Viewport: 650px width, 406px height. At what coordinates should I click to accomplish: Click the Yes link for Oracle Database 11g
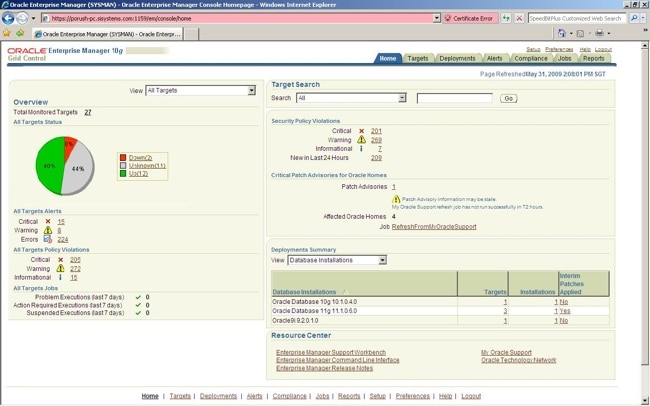pyautogui.click(x=565, y=311)
